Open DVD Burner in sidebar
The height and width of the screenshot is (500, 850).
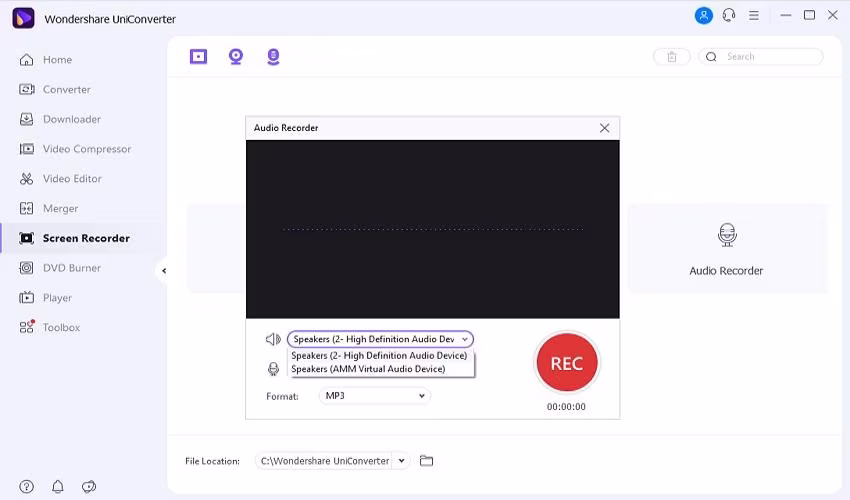(x=72, y=268)
